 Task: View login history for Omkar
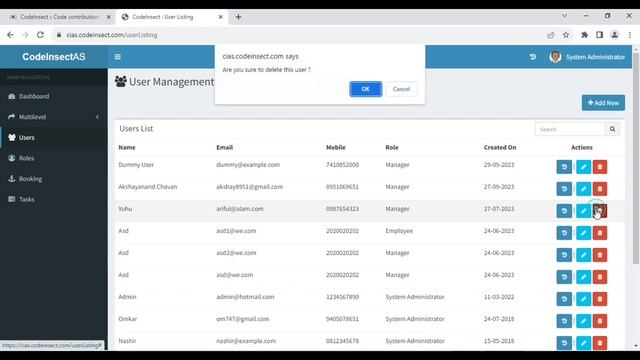[x=564, y=321]
